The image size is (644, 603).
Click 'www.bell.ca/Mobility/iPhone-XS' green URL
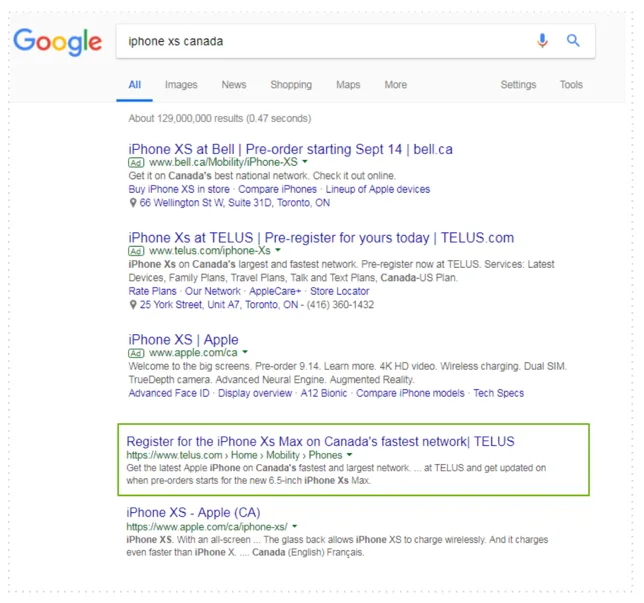(223, 162)
